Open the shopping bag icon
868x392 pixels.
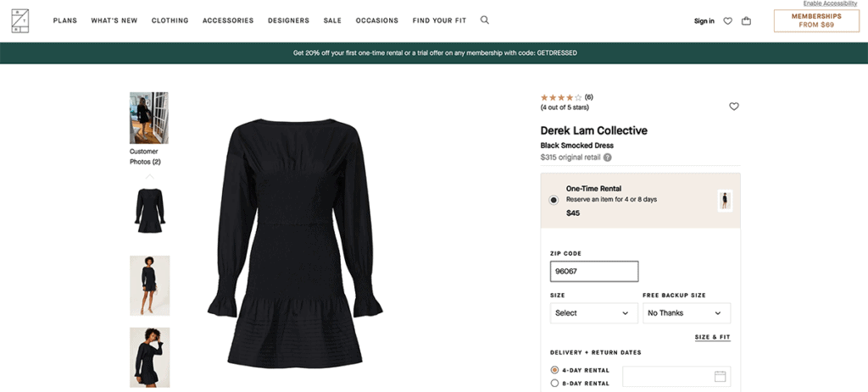pos(746,21)
